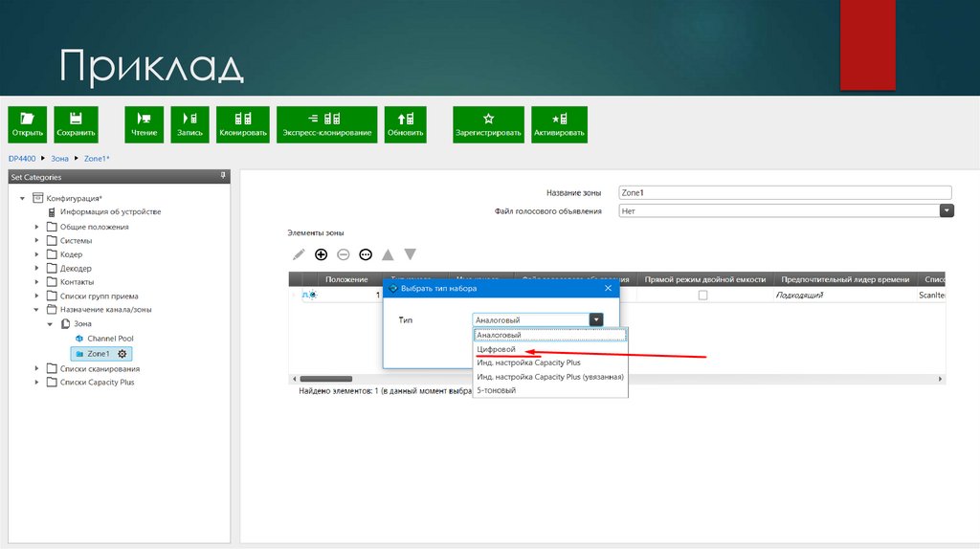Viewport: 980px width, 549px height.
Task: Click the pencil edit icon in Элементы зоны
Action: [x=299, y=254]
